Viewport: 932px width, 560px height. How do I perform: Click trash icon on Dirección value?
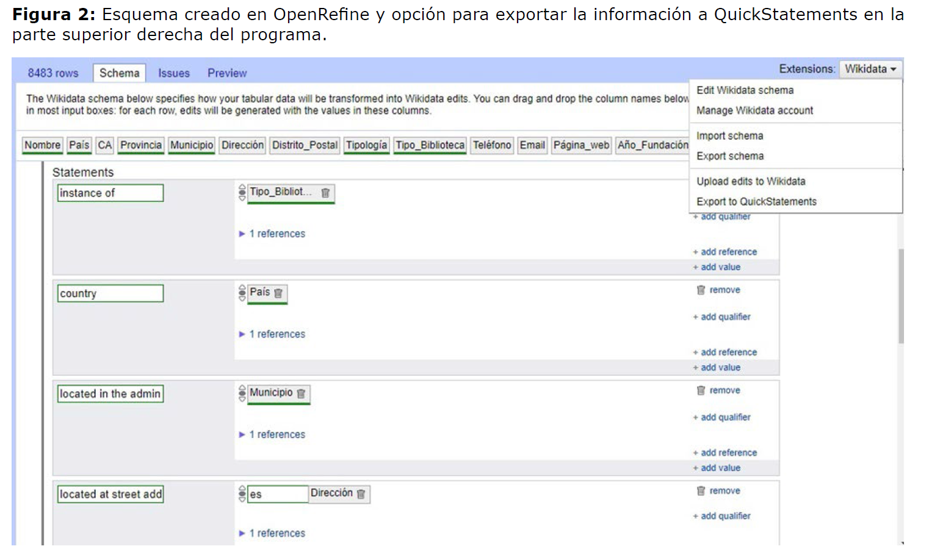[x=361, y=494]
